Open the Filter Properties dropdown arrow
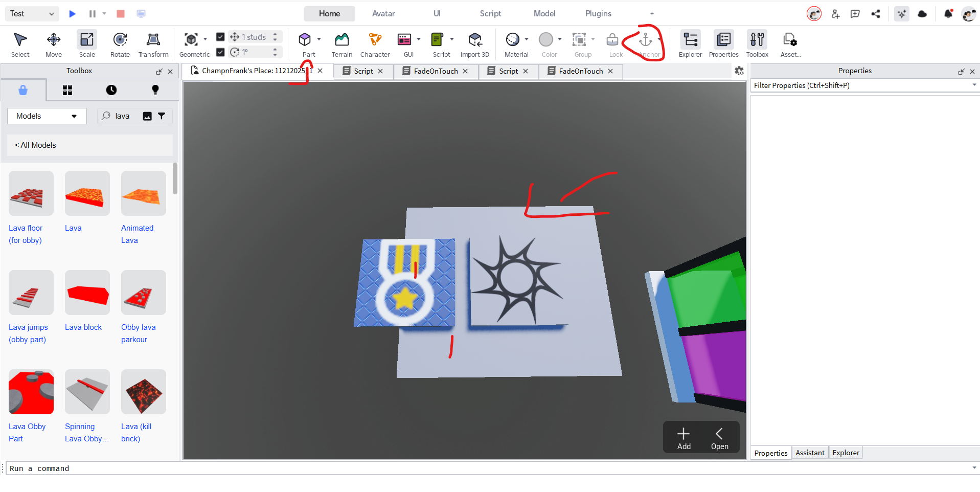This screenshot has height=492, width=980. coord(974,85)
